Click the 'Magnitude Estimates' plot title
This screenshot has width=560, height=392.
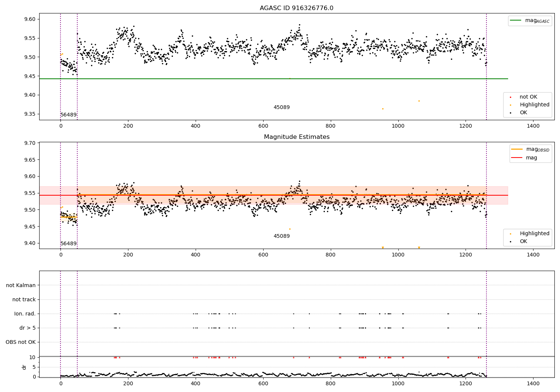[x=296, y=137]
